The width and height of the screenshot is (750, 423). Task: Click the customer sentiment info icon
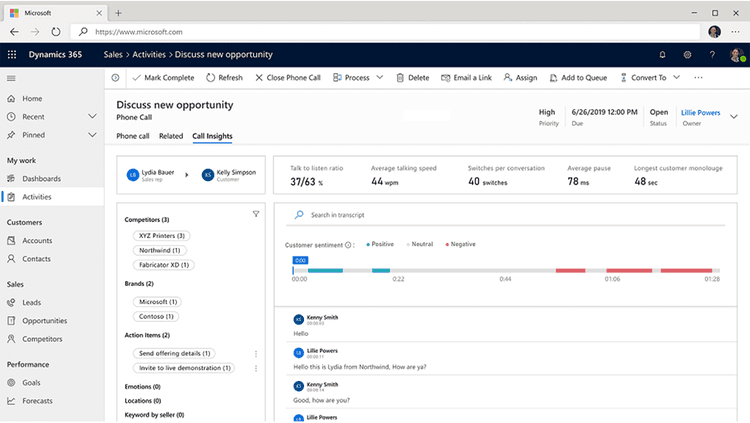tap(348, 245)
